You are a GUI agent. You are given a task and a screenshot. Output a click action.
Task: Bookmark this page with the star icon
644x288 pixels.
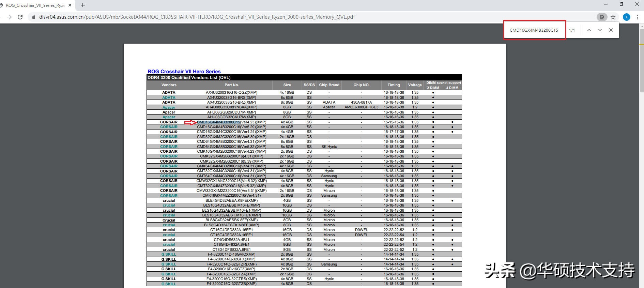tap(613, 17)
